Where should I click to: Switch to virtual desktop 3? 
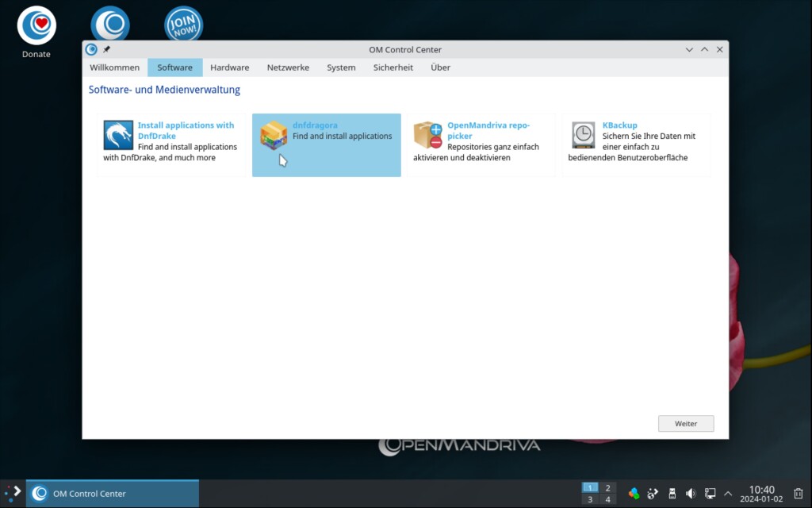(590, 500)
